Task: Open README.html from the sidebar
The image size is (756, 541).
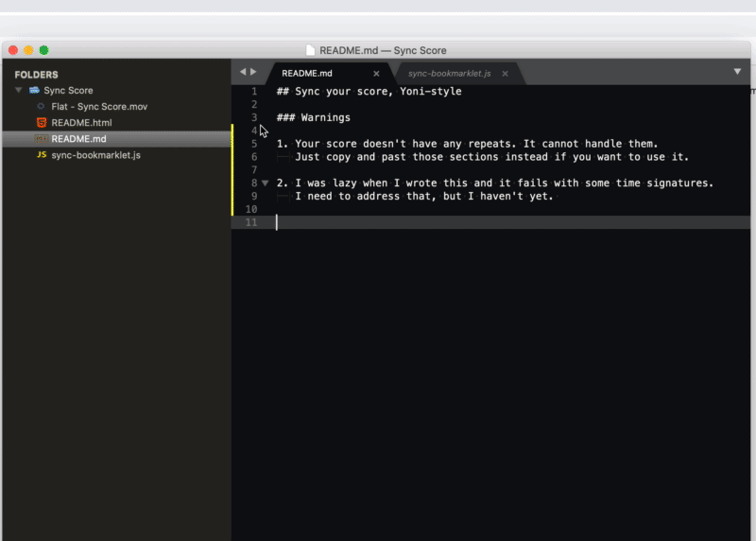Action: coord(81,123)
